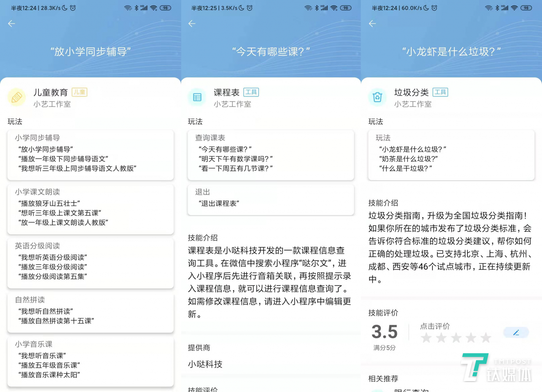
Task: Select the 工具 tag next to 课程表
Action: tap(252, 92)
